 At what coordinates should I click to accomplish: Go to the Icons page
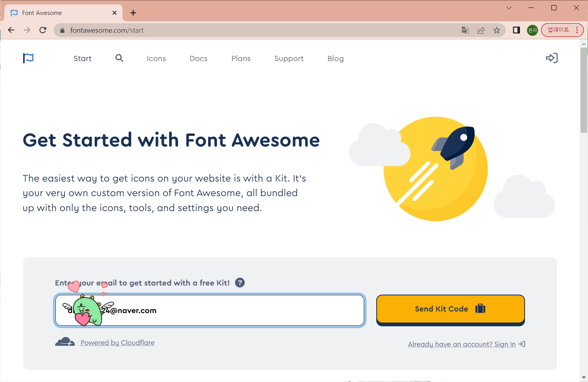tap(156, 58)
